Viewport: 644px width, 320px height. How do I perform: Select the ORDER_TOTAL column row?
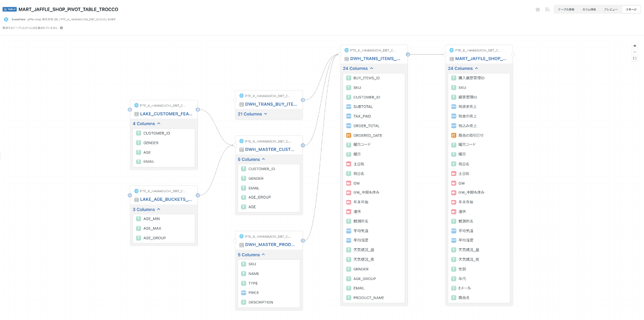point(374,126)
